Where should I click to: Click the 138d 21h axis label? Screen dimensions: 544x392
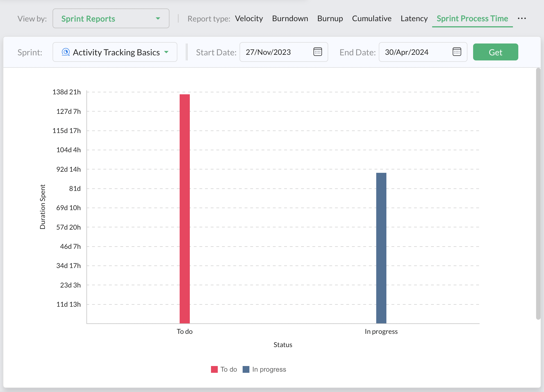tap(67, 92)
